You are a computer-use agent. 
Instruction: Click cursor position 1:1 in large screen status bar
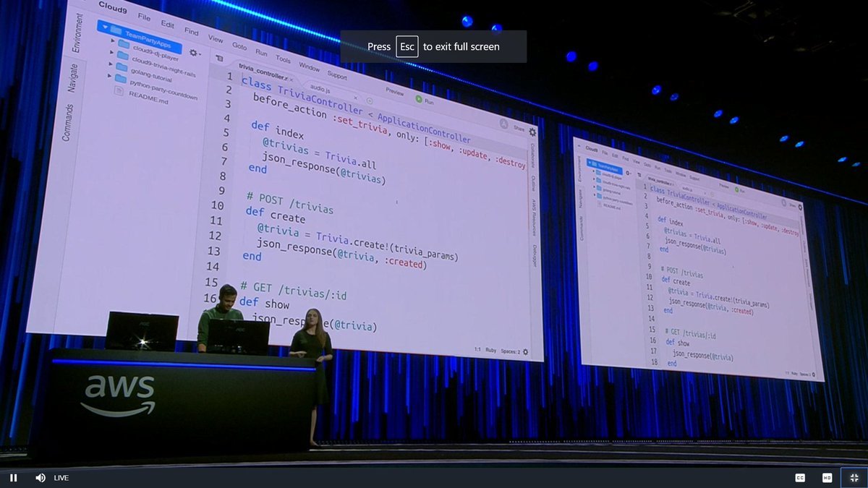click(477, 349)
